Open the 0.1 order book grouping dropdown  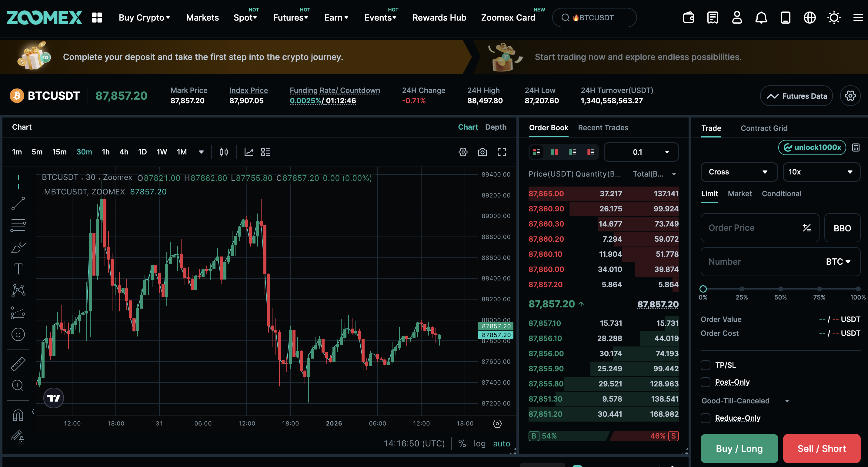click(x=641, y=152)
